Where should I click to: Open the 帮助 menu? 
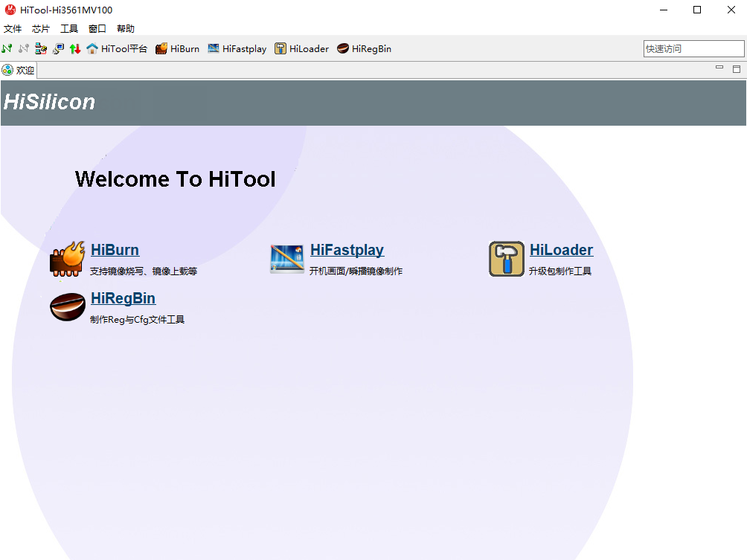(126, 29)
